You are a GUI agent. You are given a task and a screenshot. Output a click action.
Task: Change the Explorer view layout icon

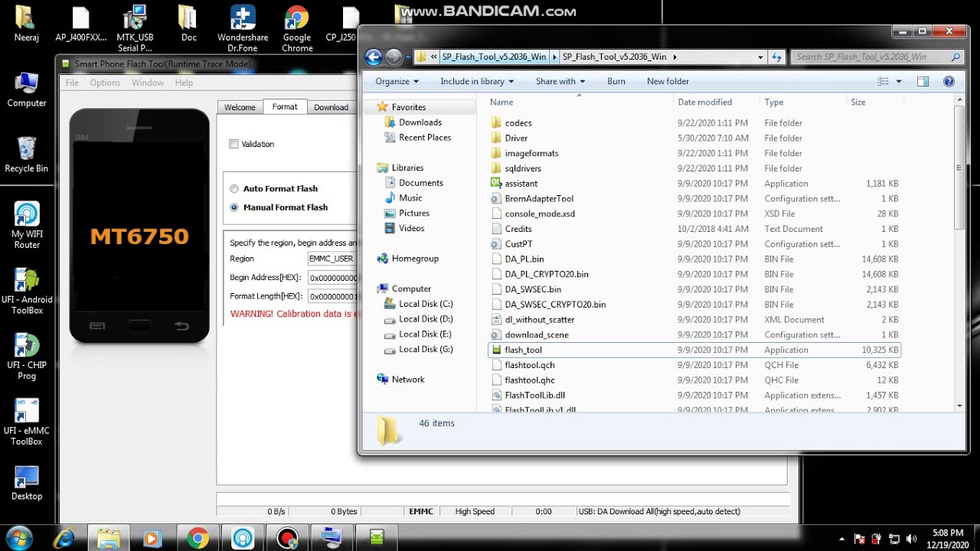[884, 81]
